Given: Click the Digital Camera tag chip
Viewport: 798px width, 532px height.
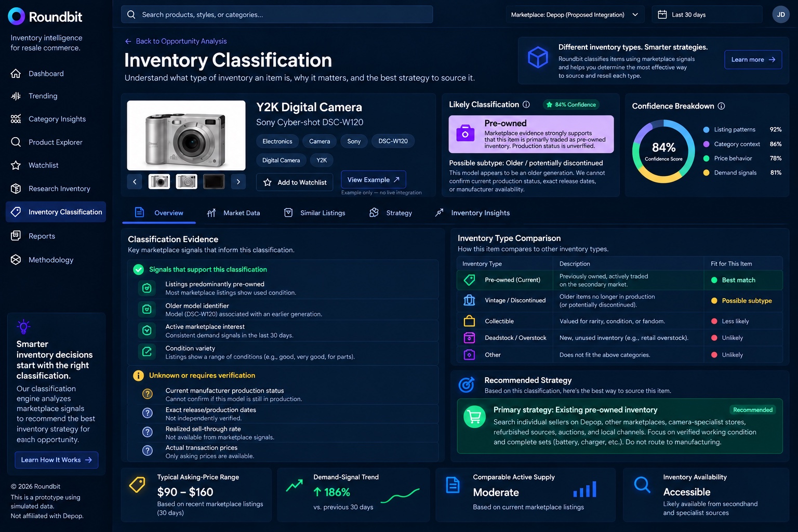Looking at the screenshot, I should (281, 161).
